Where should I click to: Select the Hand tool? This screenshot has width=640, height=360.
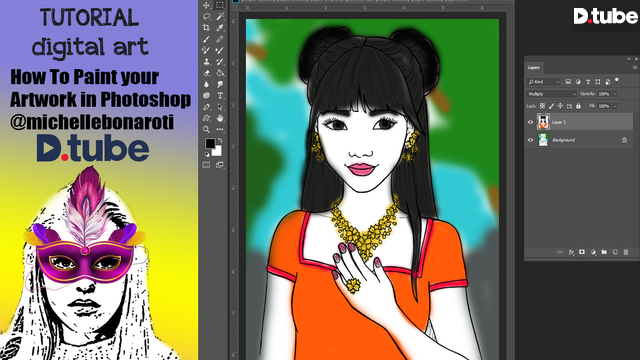[x=220, y=118]
